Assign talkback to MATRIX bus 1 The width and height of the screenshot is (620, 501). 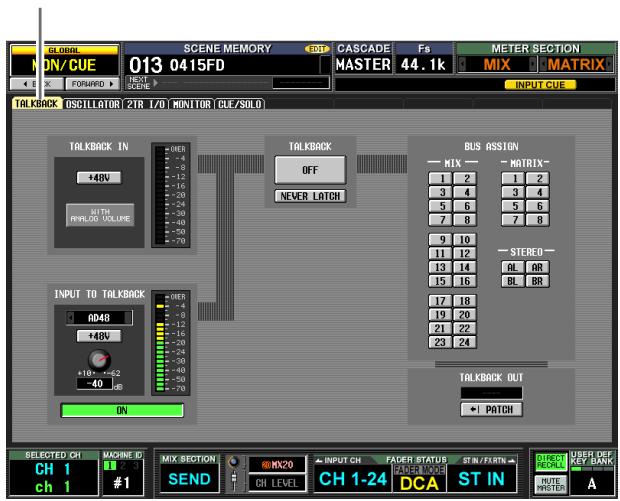(513, 178)
